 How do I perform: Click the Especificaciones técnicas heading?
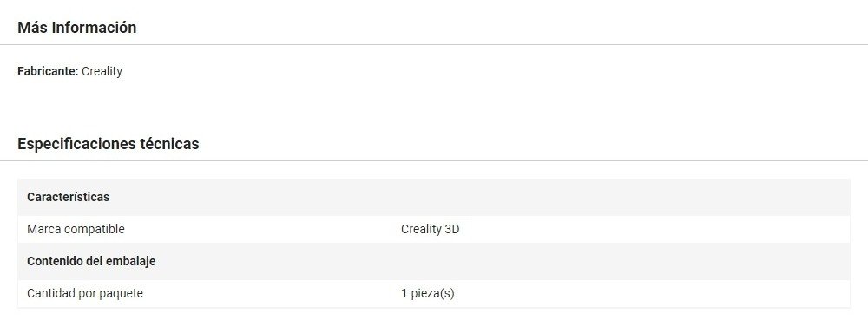click(108, 144)
